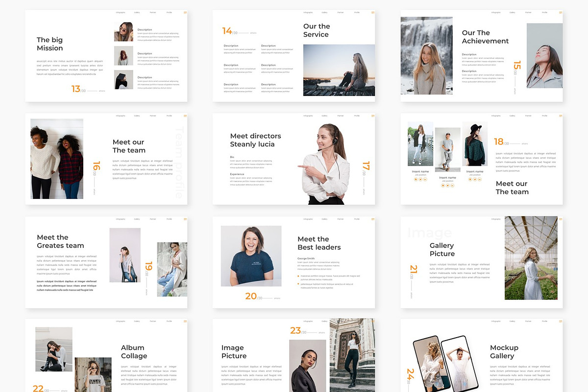The height and width of the screenshot is (392, 588).
Task: Click first social icon under woman in black cardigan
Action: coord(416,179)
